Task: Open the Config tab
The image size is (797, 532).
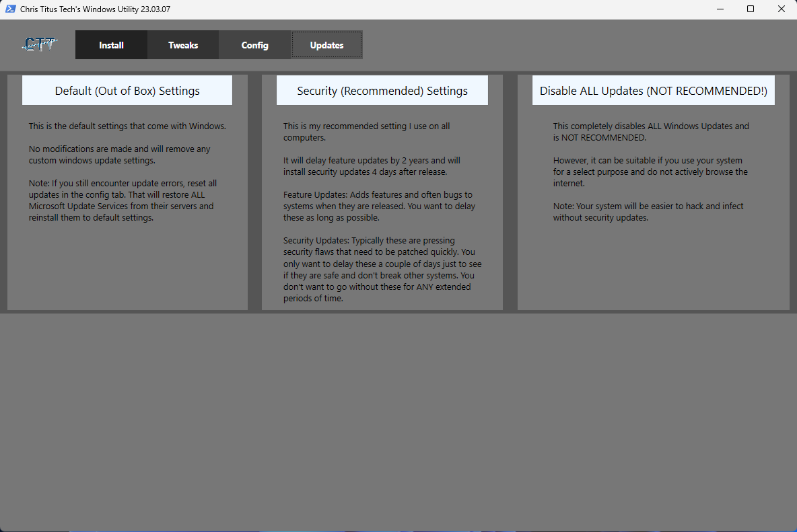Action: 254,45
